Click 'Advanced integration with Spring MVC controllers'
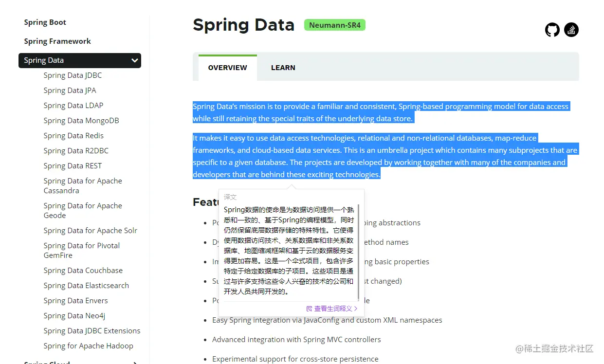The height and width of the screenshot is (364, 604). pos(296,340)
